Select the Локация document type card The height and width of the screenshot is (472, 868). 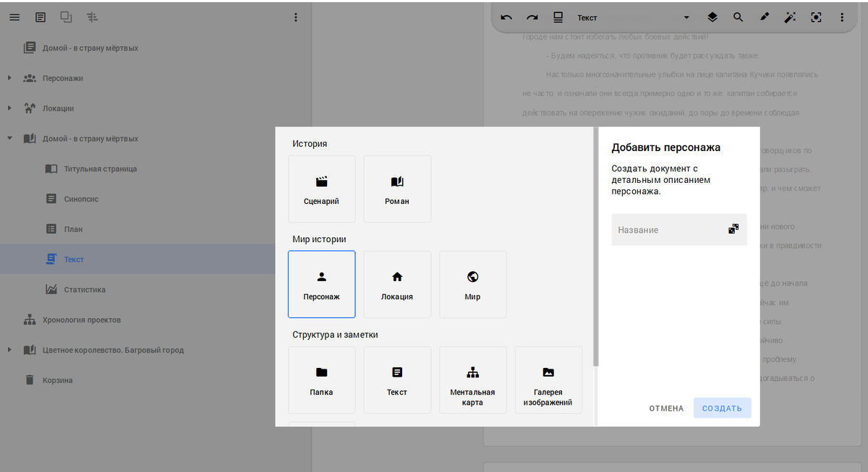pos(397,284)
